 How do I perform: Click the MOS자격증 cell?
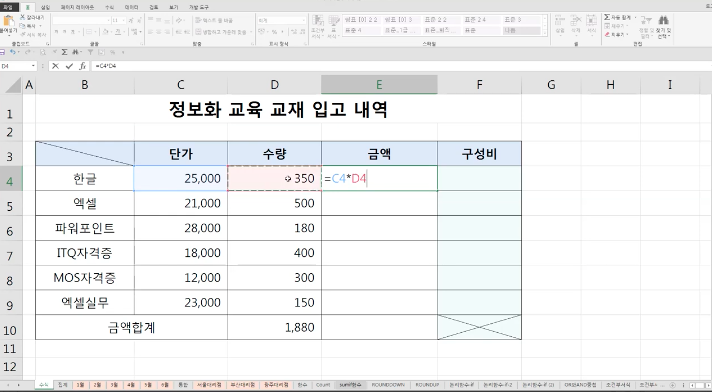pyautogui.click(x=85, y=278)
